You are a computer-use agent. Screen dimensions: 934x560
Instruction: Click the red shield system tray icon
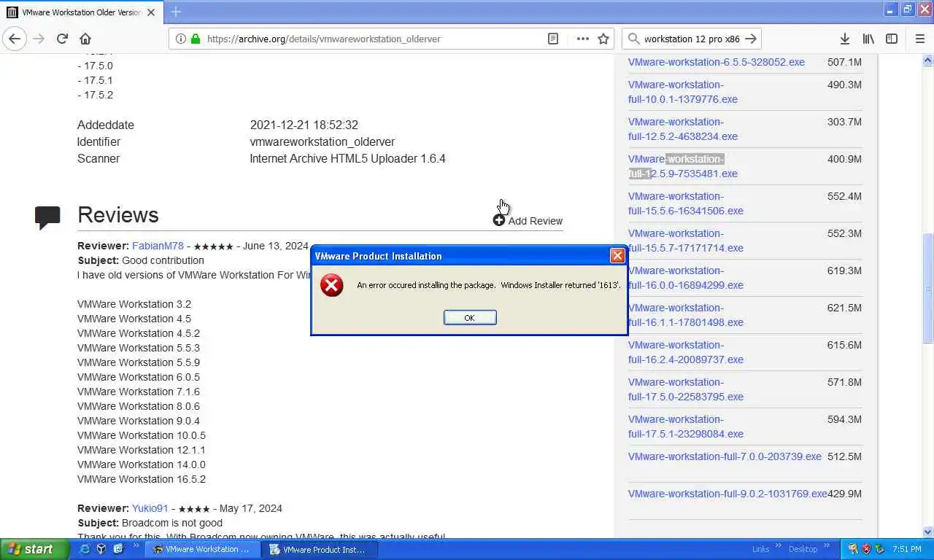pyautogui.click(x=866, y=549)
